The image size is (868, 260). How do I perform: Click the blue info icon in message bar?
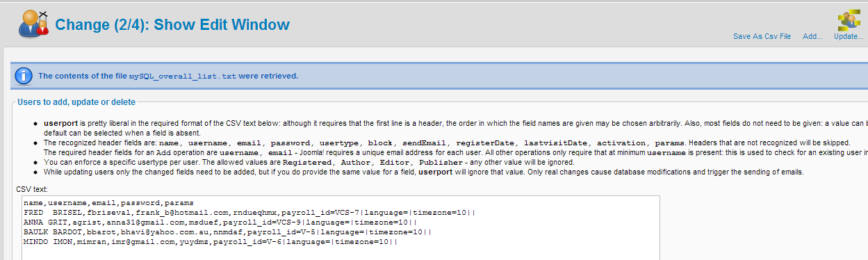[x=24, y=76]
